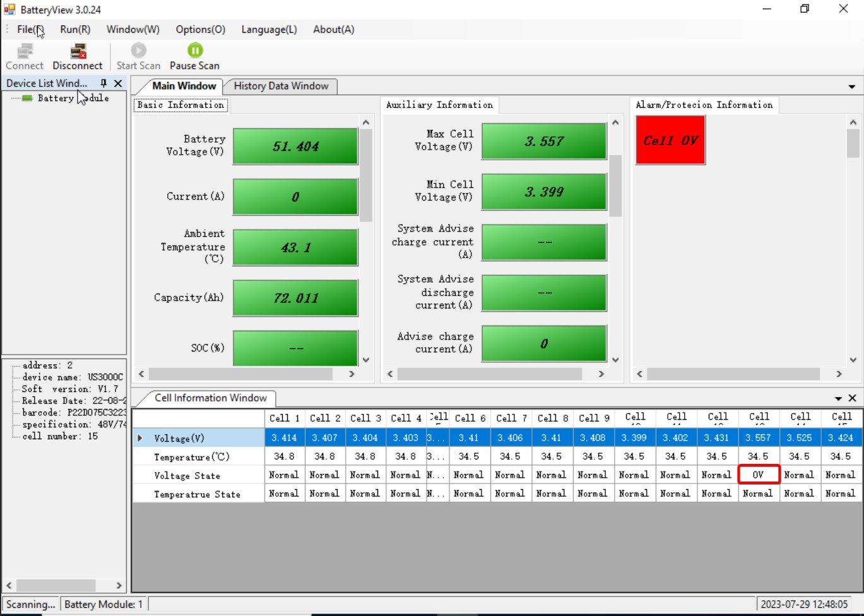The image size is (864, 616).
Task: Click Cell 3 voltage 3.404
Action: 365,437
